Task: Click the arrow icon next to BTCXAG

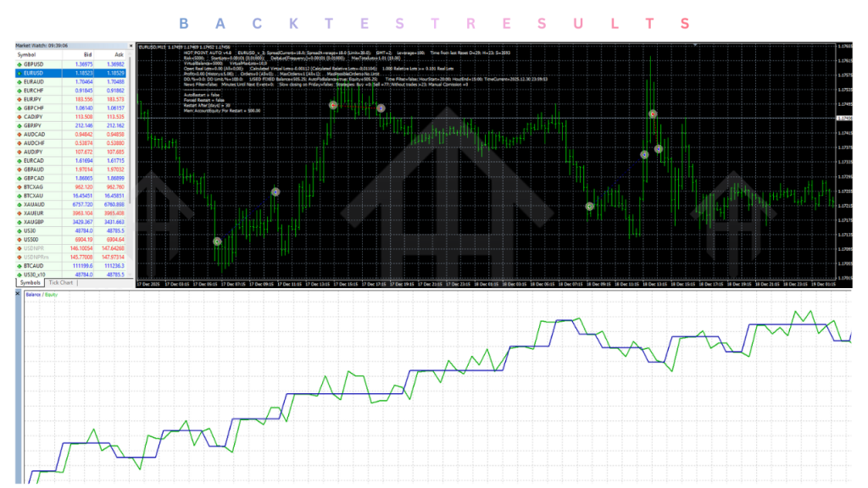Action: click(20, 187)
